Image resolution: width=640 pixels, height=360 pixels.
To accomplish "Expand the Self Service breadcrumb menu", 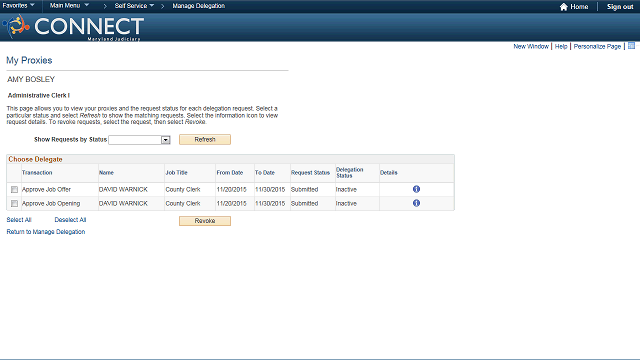I will point(134,6).
